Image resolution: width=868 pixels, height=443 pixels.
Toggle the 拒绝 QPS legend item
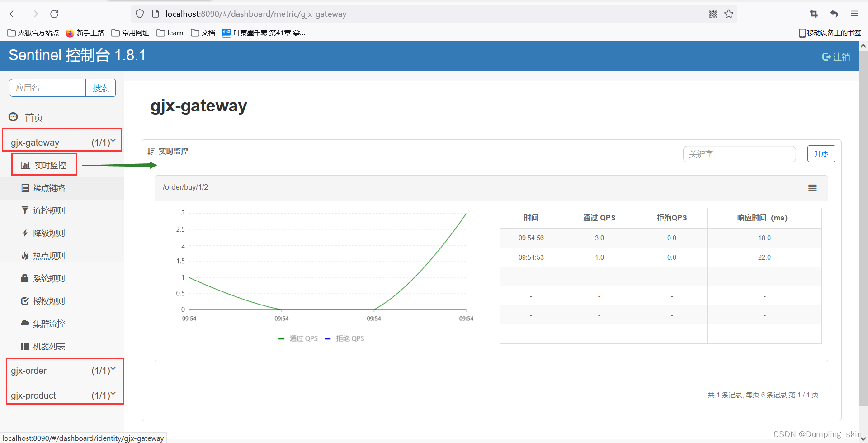[x=344, y=338]
